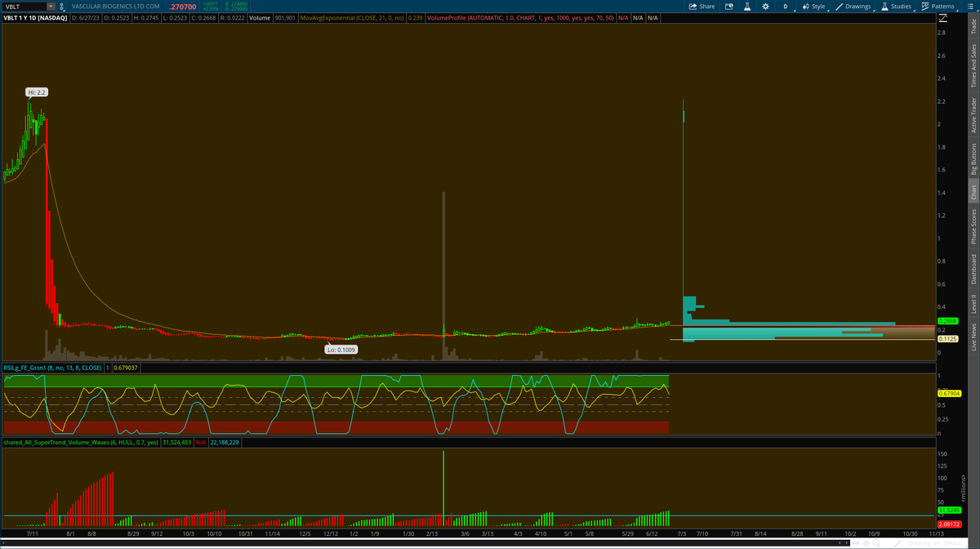
Task: Click the VolumeProfile study label
Action: 520,17
